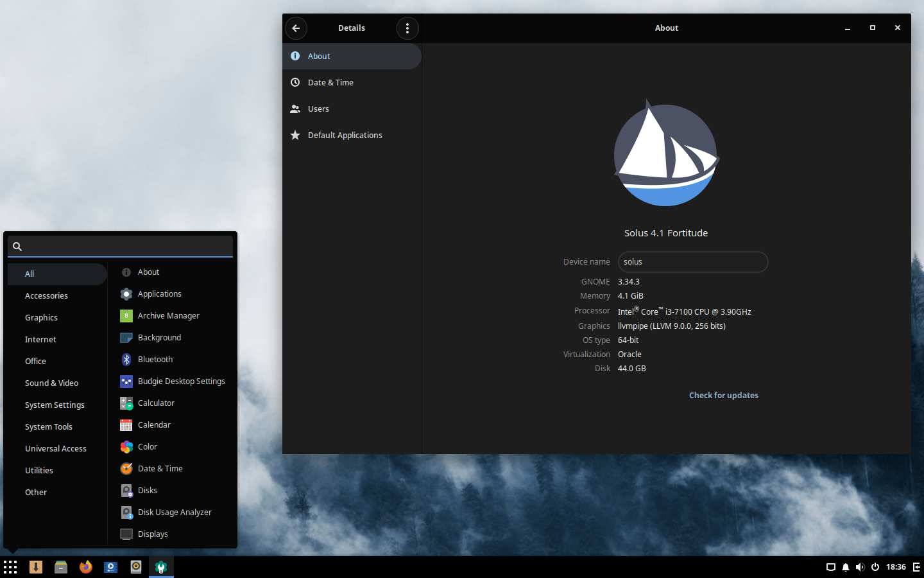Select the Other category
Viewport: 924px width, 578px height.
pyautogui.click(x=57, y=493)
